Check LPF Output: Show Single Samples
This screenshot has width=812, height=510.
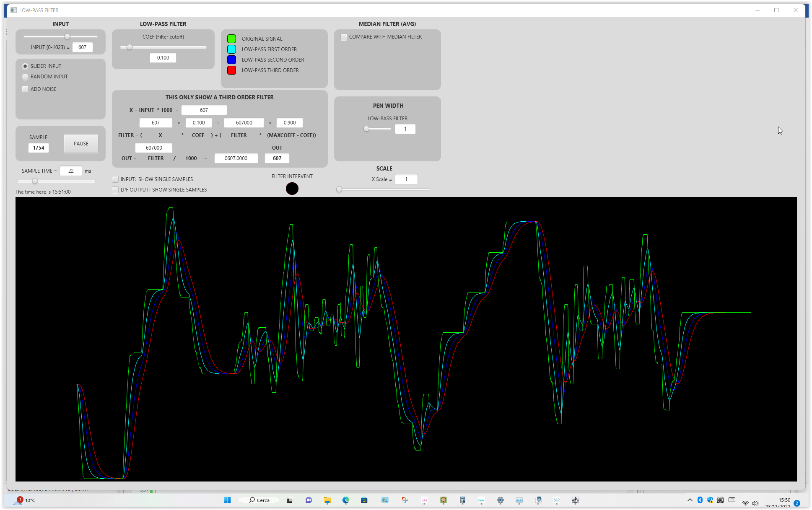tap(115, 190)
